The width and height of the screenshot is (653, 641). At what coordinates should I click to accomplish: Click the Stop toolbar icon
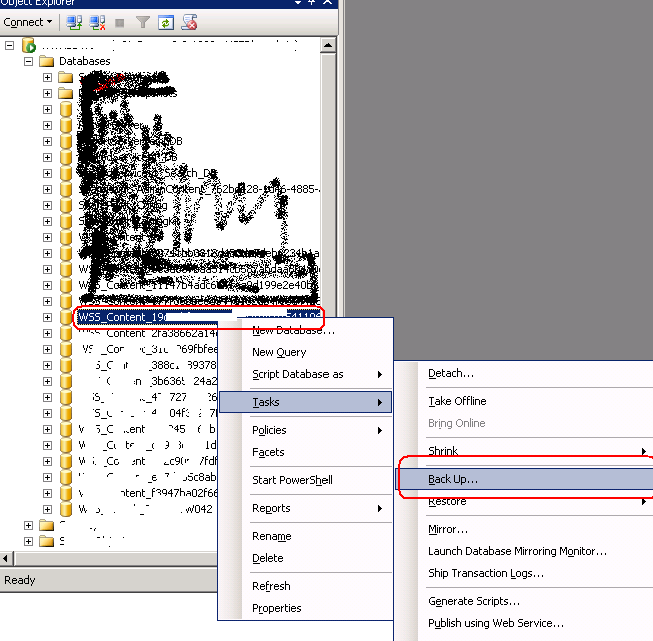tap(120, 23)
